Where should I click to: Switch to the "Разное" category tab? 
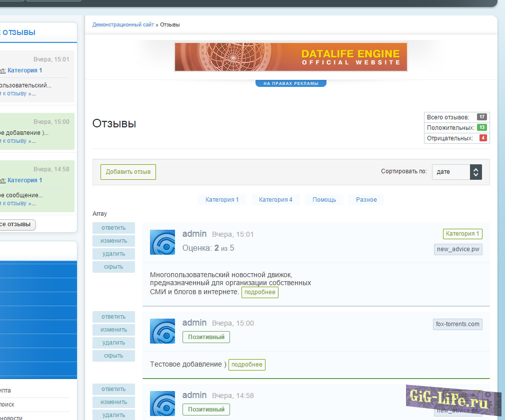click(x=366, y=200)
